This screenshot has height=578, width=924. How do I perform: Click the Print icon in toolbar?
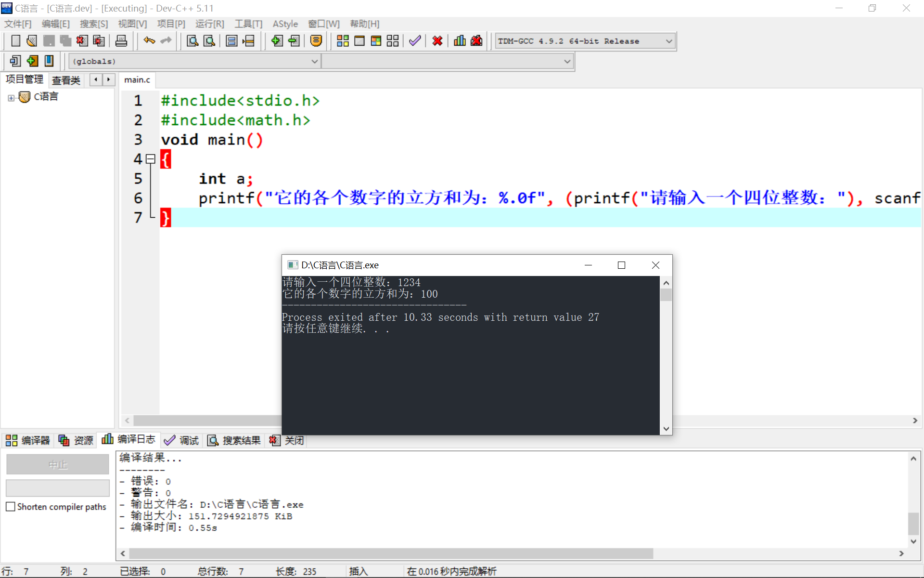click(121, 41)
